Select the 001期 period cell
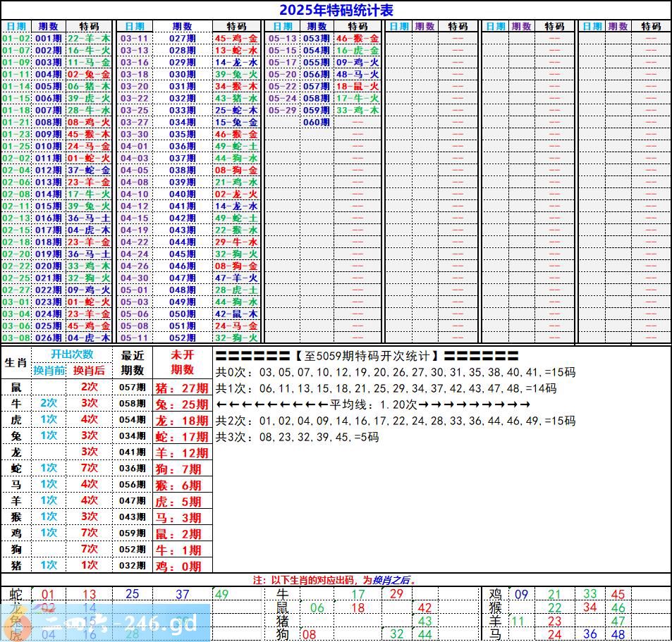This screenshot has height=642, width=672. click(x=48, y=38)
